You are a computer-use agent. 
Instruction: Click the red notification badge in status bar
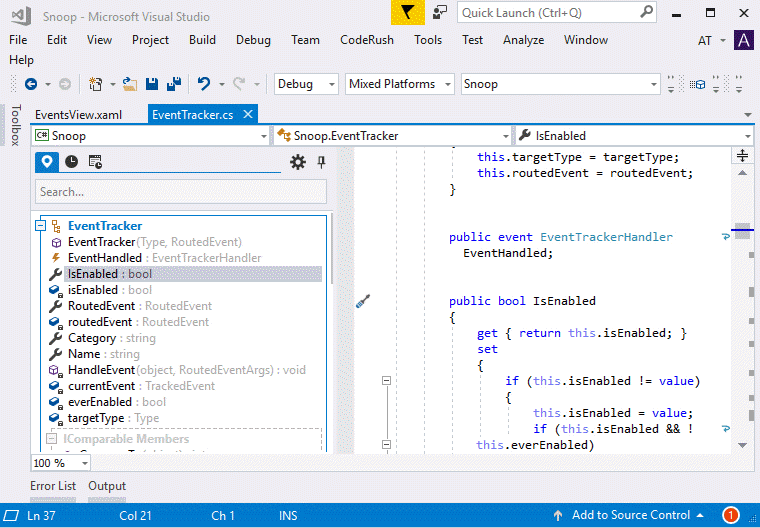tap(730, 515)
